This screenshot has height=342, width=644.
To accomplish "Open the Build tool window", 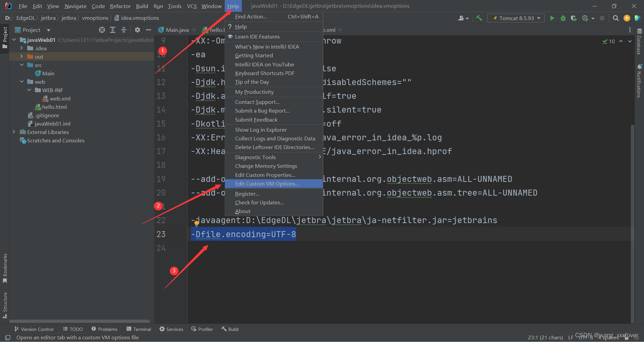I will tap(230, 329).
